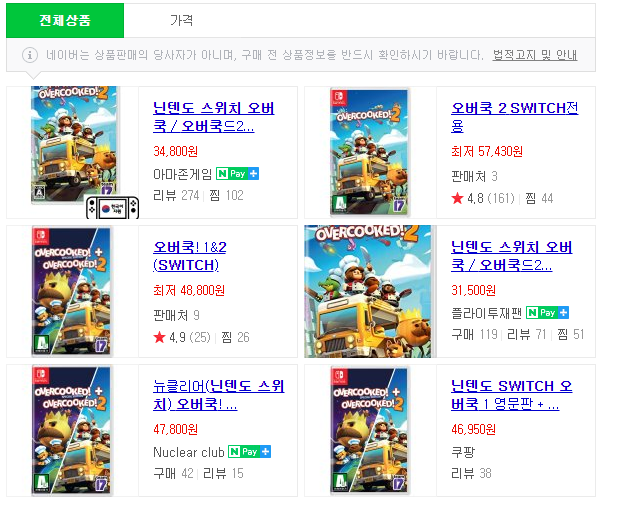The image size is (619, 508).
Task: Click the 최저 48,800원 price
Action: click(x=189, y=291)
